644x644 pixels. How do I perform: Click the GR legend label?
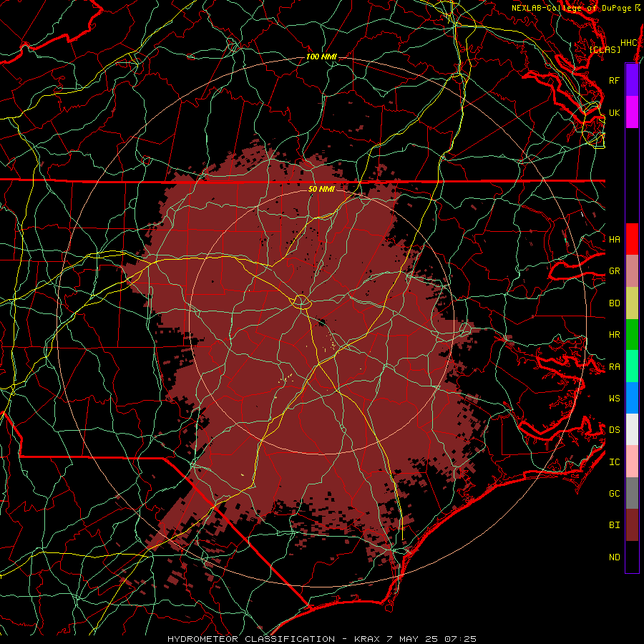(x=614, y=271)
